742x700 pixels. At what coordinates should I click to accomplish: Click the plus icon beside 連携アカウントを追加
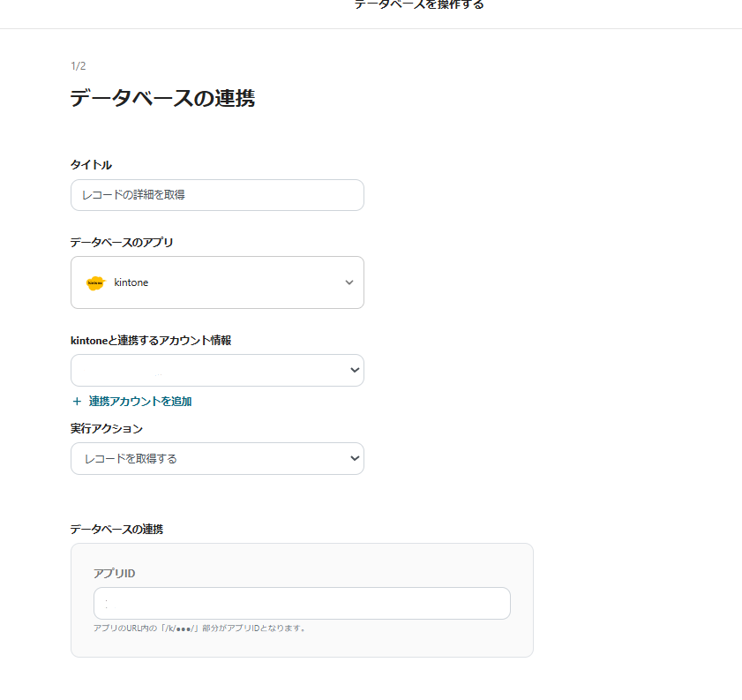[x=77, y=401]
